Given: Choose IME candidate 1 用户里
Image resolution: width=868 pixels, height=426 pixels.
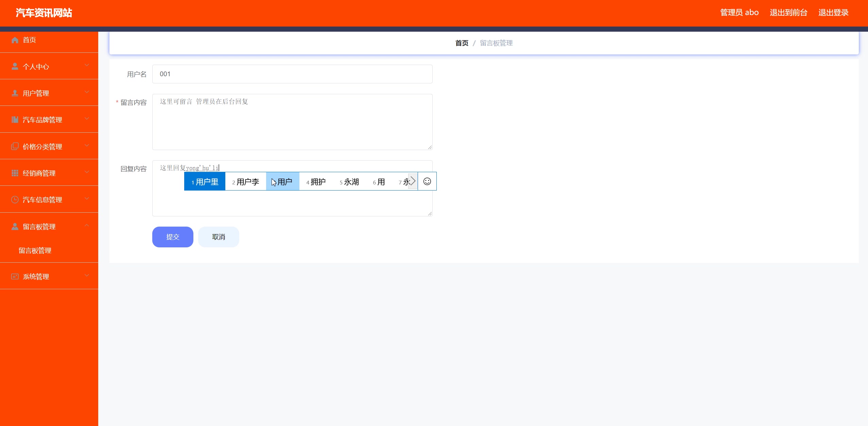Looking at the screenshot, I should 205,181.
